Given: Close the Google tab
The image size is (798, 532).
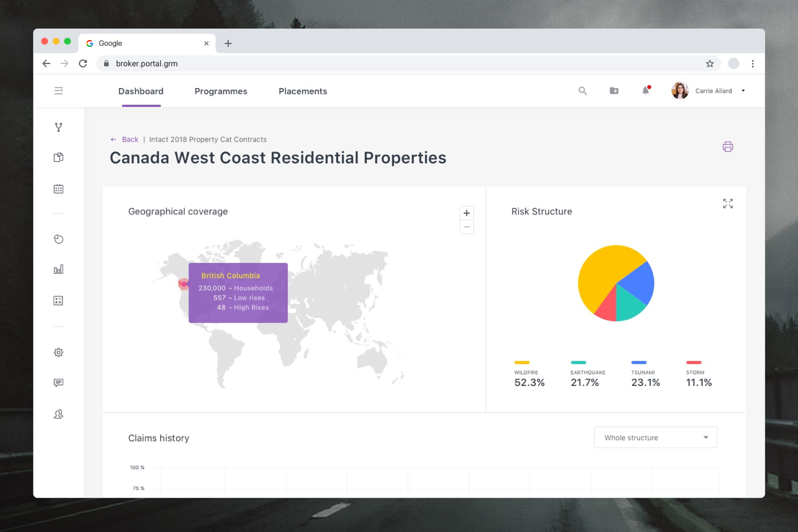Looking at the screenshot, I should [x=206, y=43].
